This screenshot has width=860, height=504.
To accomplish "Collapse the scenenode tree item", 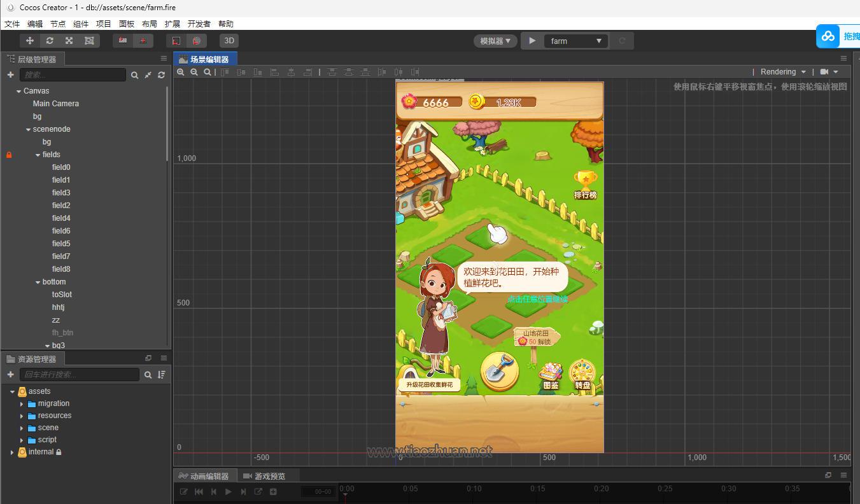I will click(x=28, y=129).
